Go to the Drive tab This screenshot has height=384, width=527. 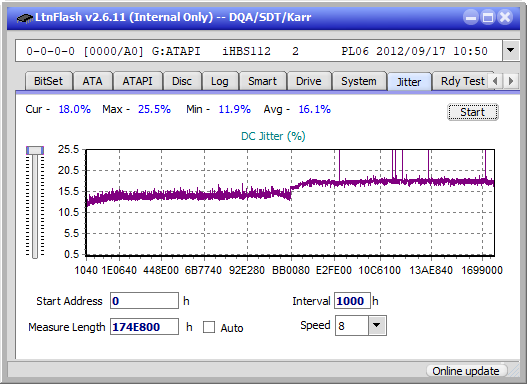(309, 81)
